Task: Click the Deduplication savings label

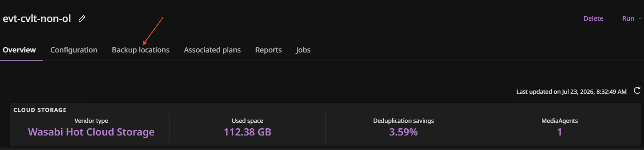Action: (403, 121)
